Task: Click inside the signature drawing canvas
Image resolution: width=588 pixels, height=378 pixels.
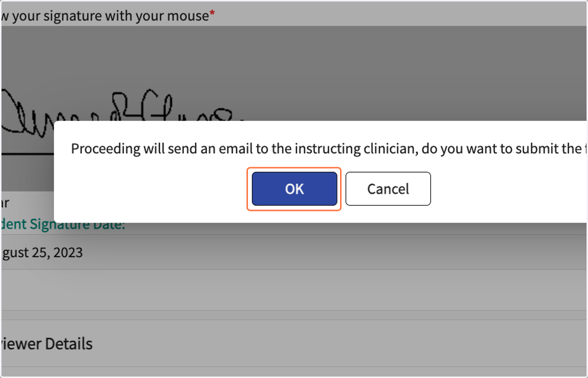Action: pyautogui.click(x=294, y=74)
